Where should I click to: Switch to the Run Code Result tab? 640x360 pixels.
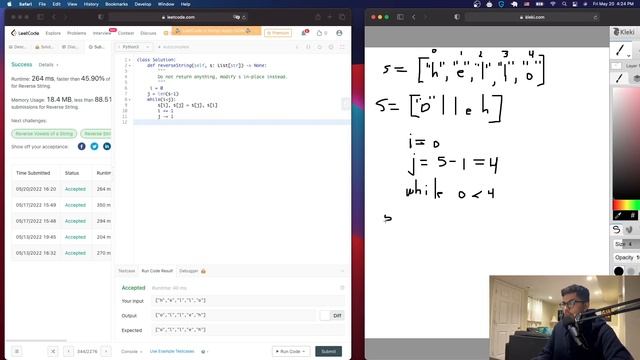(x=157, y=271)
